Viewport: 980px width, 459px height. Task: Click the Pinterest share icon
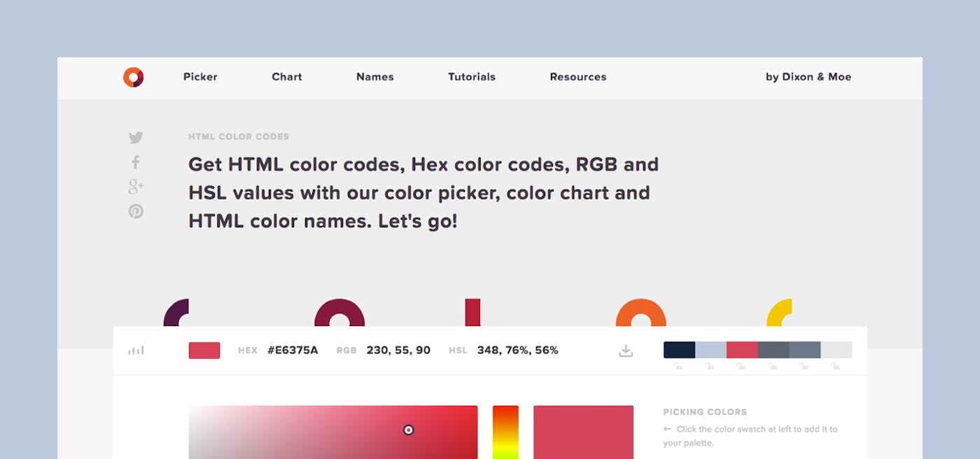coord(135,211)
